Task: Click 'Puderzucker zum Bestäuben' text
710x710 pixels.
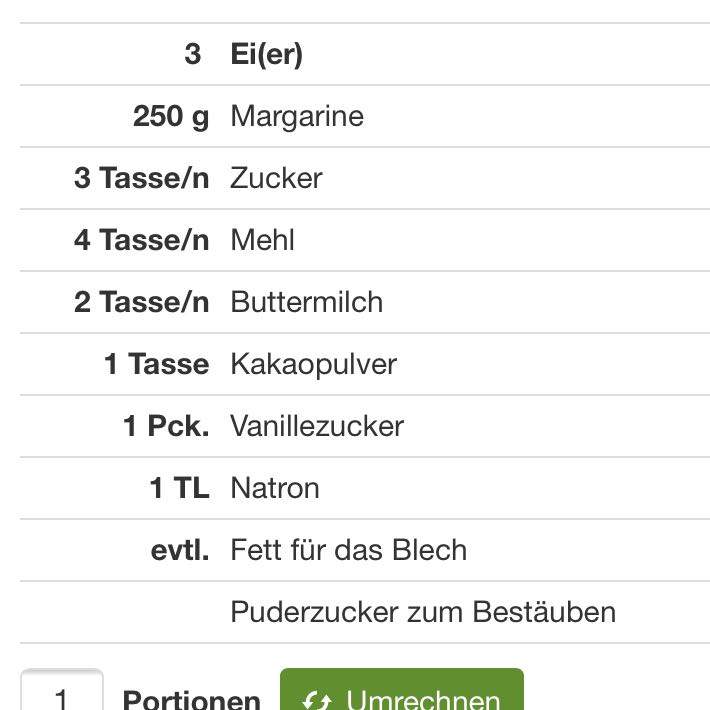Action: coord(423,612)
